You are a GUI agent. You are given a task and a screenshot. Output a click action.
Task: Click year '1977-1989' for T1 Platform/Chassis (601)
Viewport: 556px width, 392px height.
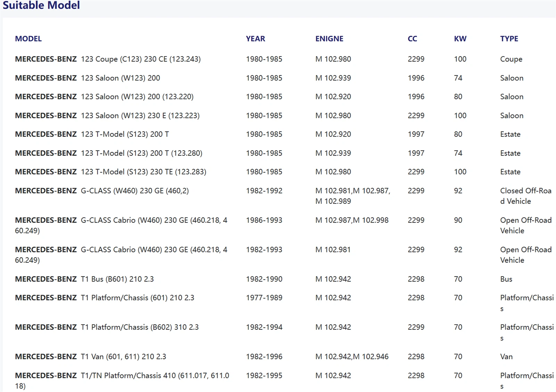coord(264,298)
